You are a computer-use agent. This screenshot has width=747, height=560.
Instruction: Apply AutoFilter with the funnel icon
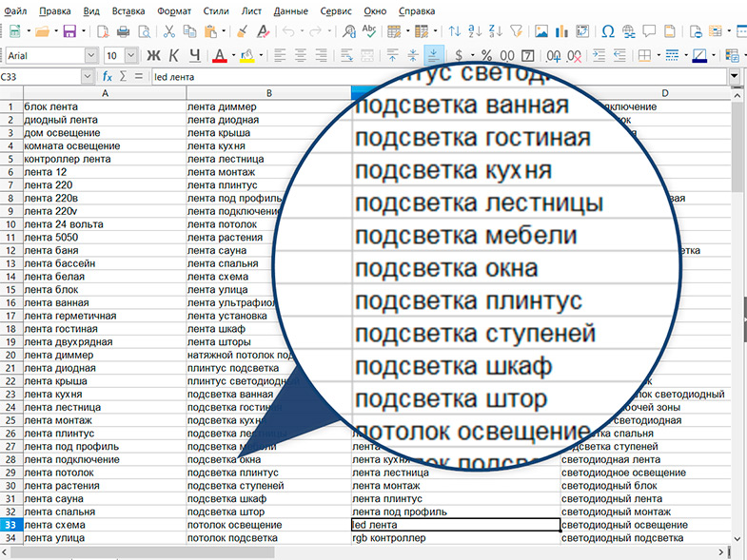pos(517,32)
